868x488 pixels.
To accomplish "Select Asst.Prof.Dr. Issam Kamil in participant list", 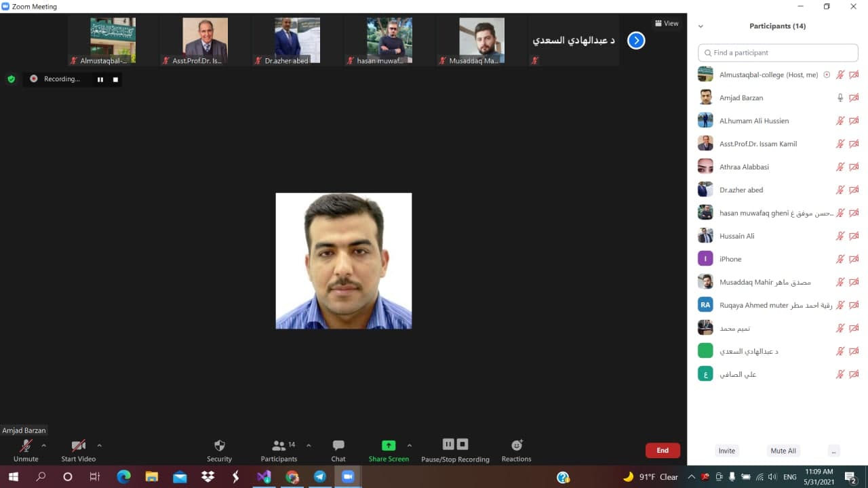I will tap(778, 144).
